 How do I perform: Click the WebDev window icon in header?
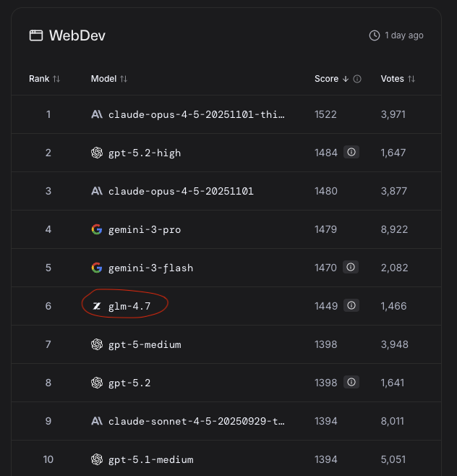35,35
